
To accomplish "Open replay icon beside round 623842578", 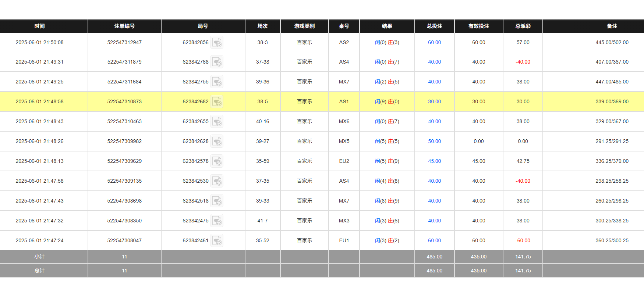I will 217,161.
